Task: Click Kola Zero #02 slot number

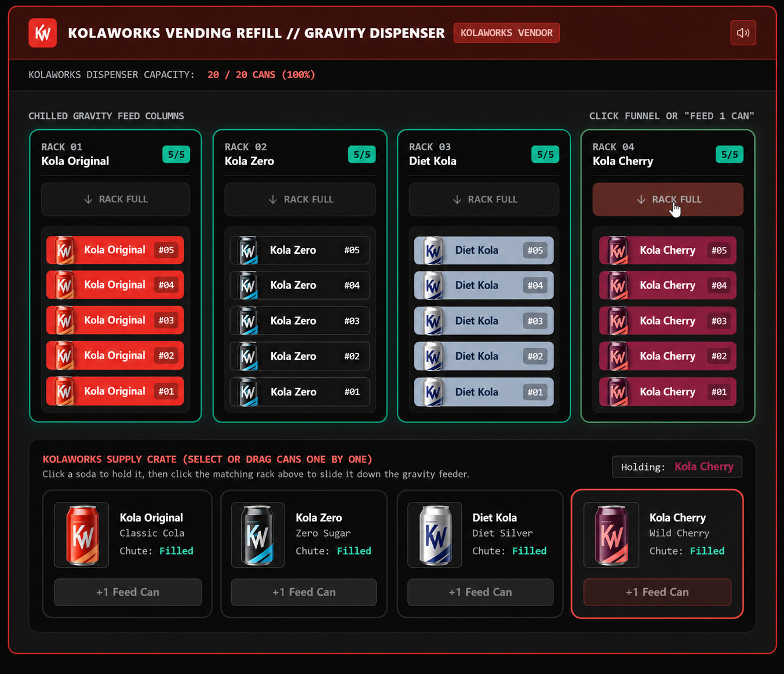Action: pos(352,356)
